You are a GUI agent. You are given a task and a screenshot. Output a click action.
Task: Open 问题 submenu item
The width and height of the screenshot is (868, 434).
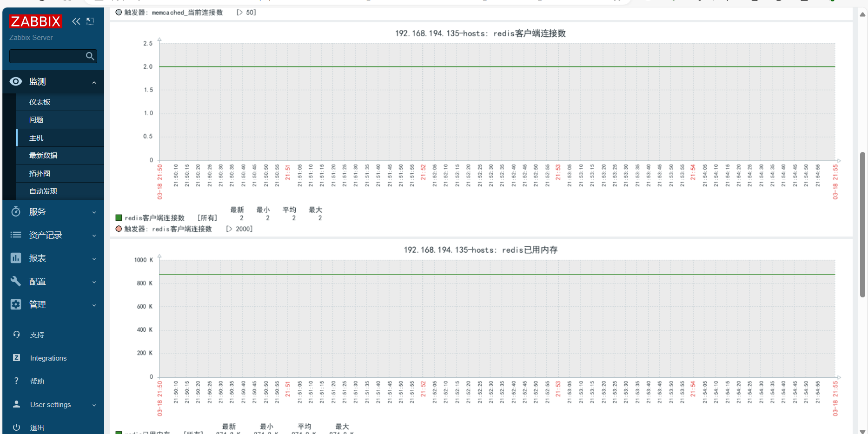(x=60, y=119)
